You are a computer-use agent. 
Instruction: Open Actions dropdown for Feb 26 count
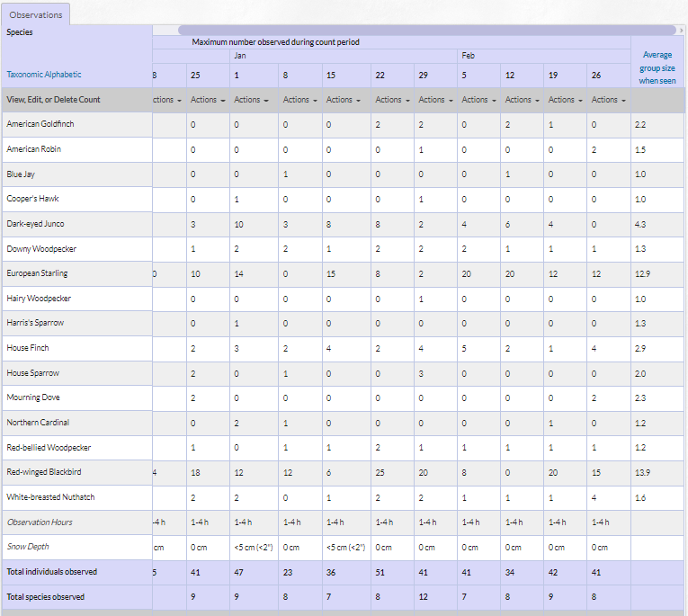(x=608, y=100)
